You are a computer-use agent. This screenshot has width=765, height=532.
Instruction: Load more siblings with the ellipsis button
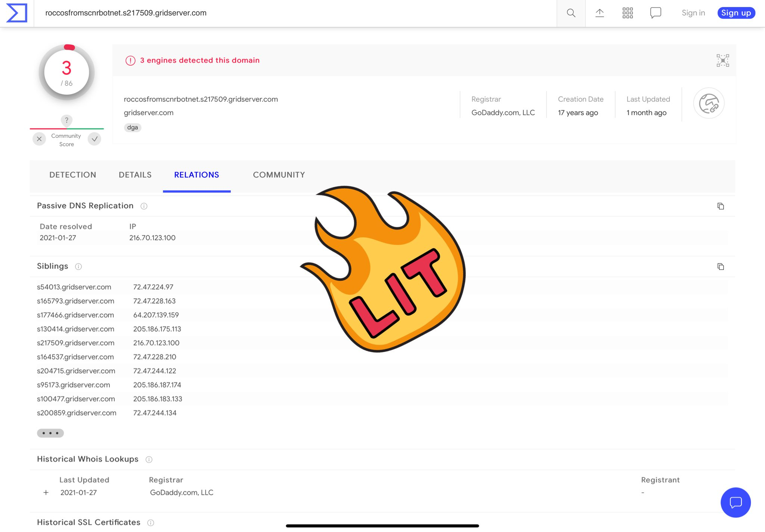click(x=50, y=433)
